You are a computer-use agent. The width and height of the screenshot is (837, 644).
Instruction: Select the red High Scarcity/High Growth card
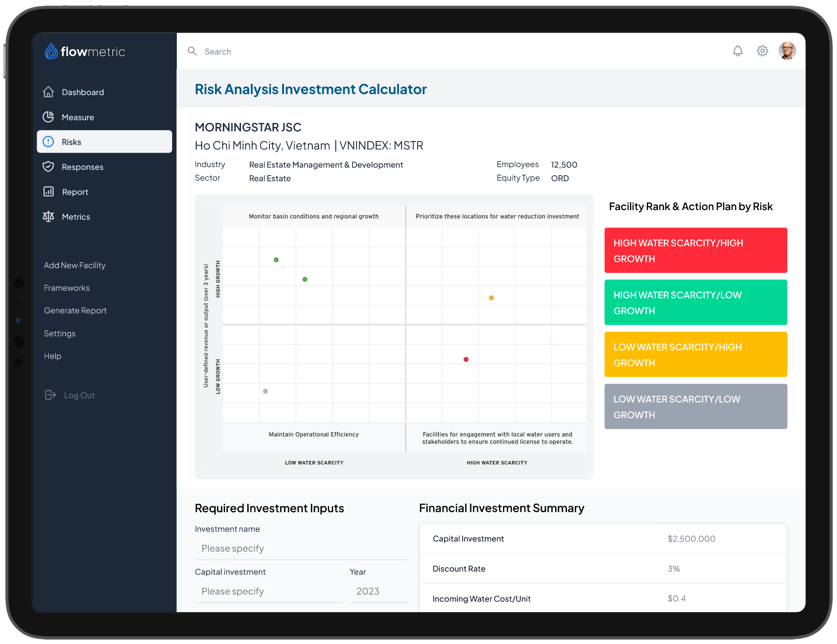696,250
